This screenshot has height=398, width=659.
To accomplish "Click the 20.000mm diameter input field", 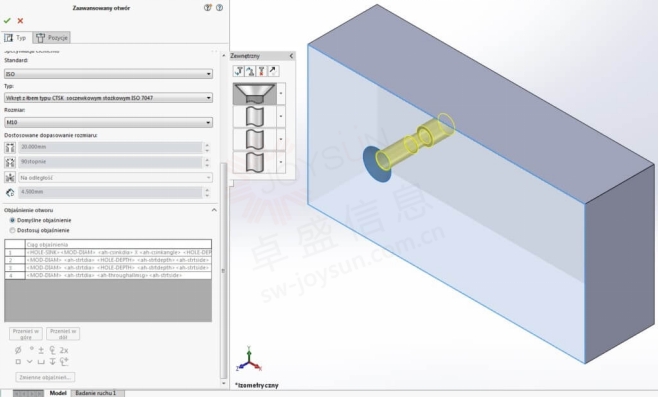I will [x=110, y=147].
